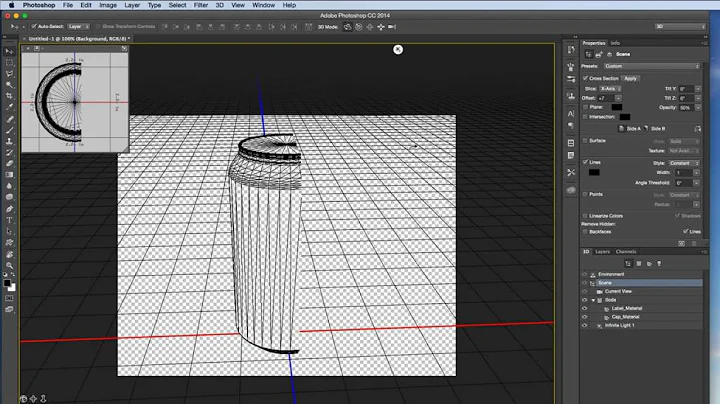720x404 pixels.
Task: Open the Slice axis dropdown
Action: coord(610,89)
